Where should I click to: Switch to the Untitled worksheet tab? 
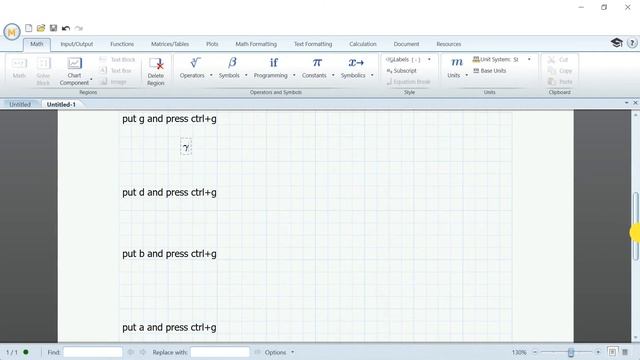[20, 104]
